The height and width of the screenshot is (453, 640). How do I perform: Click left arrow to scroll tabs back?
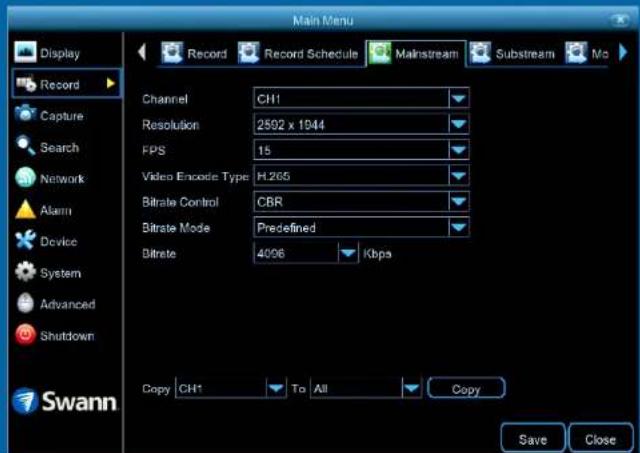click(x=142, y=52)
